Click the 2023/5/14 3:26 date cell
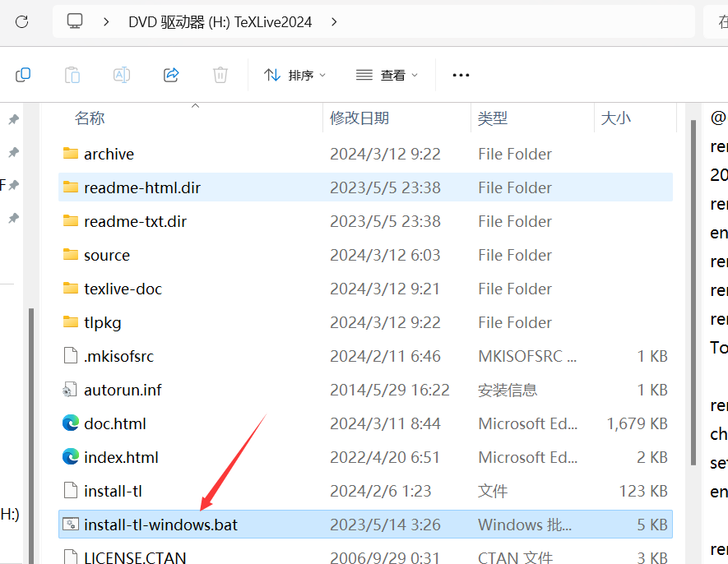 point(385,525)
